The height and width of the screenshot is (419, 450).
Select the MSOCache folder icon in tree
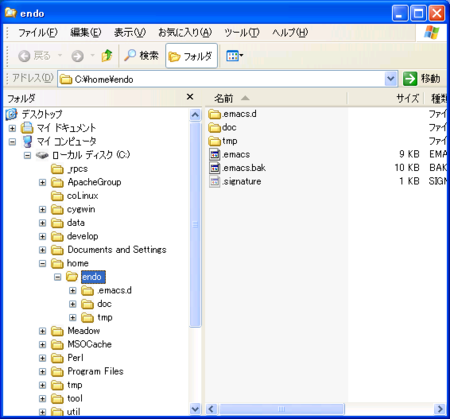coord(57,344)
